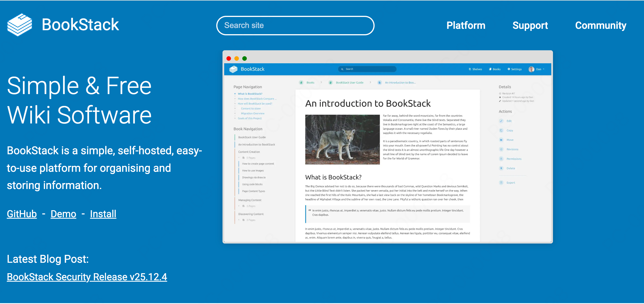Open the Demo link
This screenshot has width=644, height=304.
pyautogui.click(x=63, y=214)
